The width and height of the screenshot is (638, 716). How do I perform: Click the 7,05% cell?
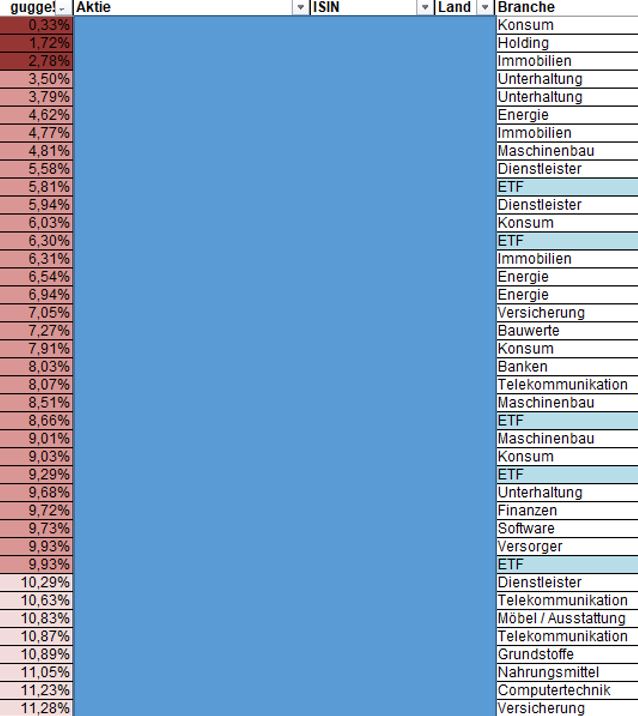click(x=36, y=313)
